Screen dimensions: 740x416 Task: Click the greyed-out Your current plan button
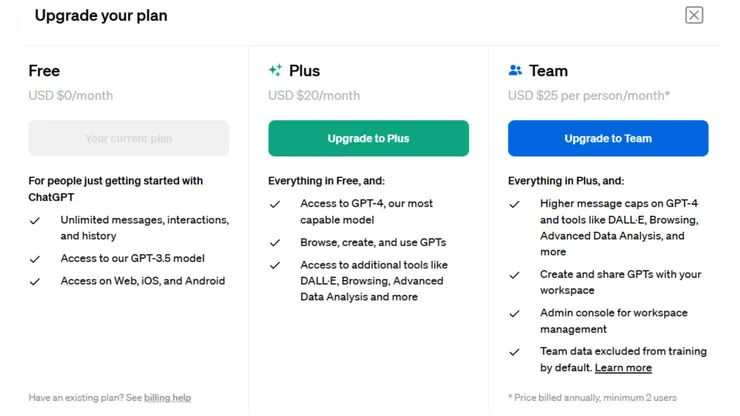point(129,139)
